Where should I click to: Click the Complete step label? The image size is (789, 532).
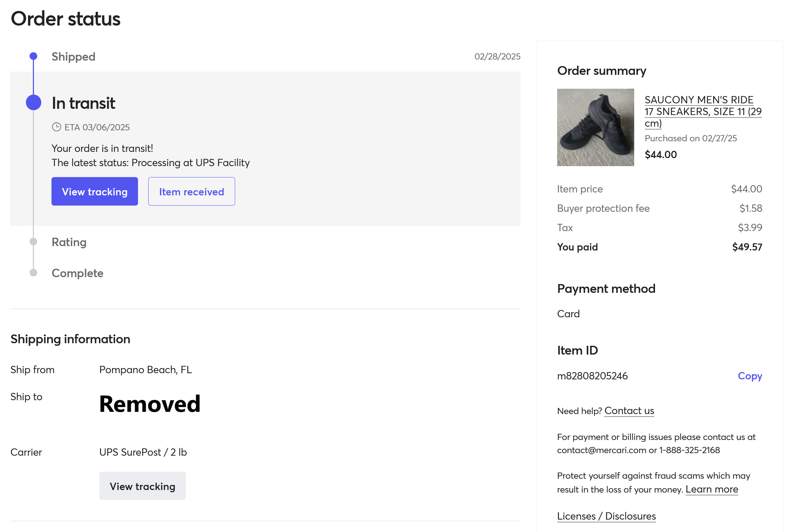point(77,273)
